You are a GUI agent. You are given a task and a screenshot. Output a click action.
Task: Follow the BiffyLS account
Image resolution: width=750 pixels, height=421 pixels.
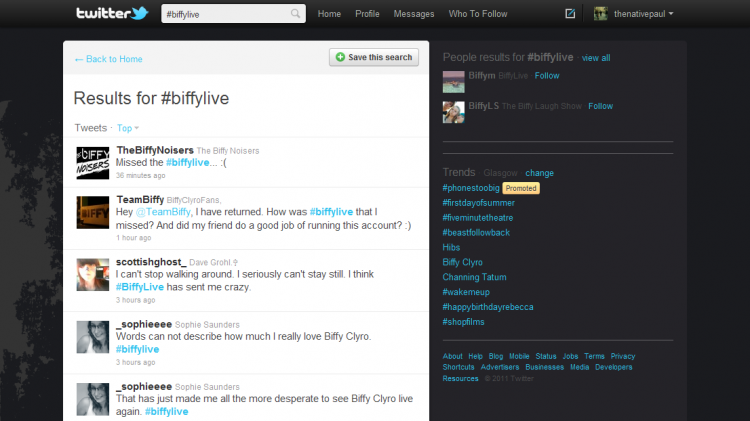click(x=600, y=106)
